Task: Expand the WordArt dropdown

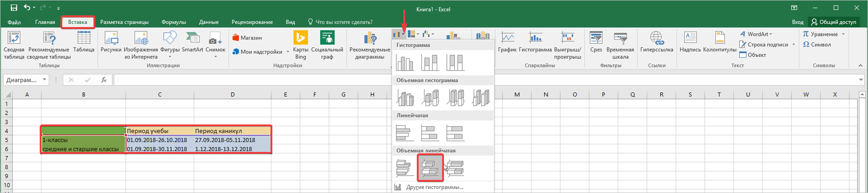Action: click(x=771, y=34)
